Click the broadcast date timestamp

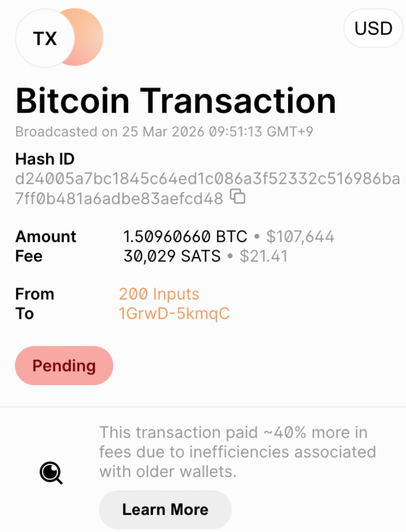pos(164,131)
